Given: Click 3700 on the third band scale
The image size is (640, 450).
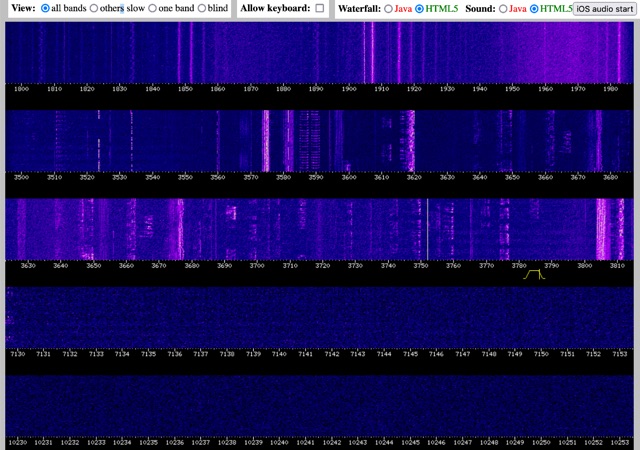Looking at the screenshot, I should pyautogui.click(x=257, y=266).
